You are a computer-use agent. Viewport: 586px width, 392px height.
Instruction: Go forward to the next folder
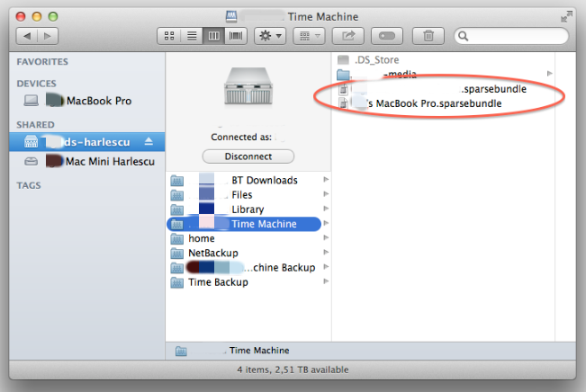tap(49, 36)
